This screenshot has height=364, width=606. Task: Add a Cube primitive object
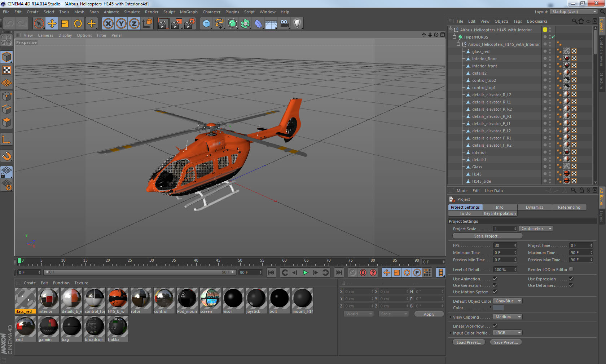coord(206,24)
